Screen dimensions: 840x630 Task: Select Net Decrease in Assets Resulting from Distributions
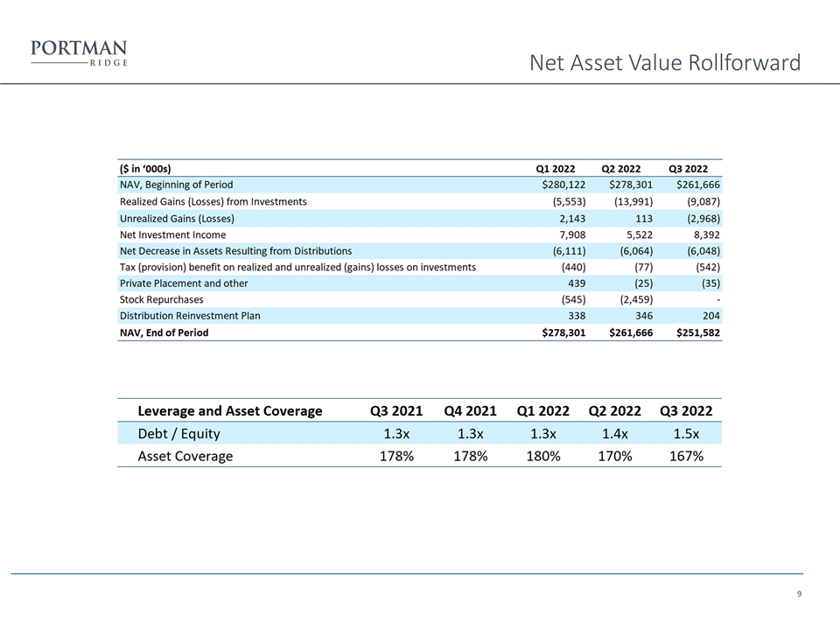click(235, 251)
